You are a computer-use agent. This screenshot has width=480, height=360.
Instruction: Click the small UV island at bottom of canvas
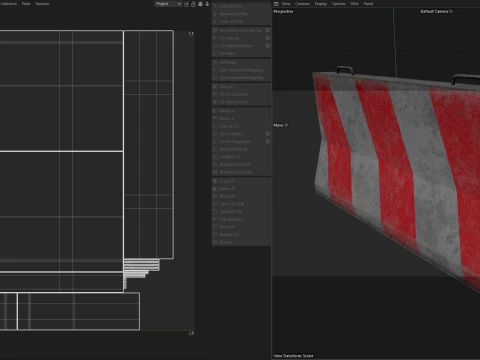[78, 311]
